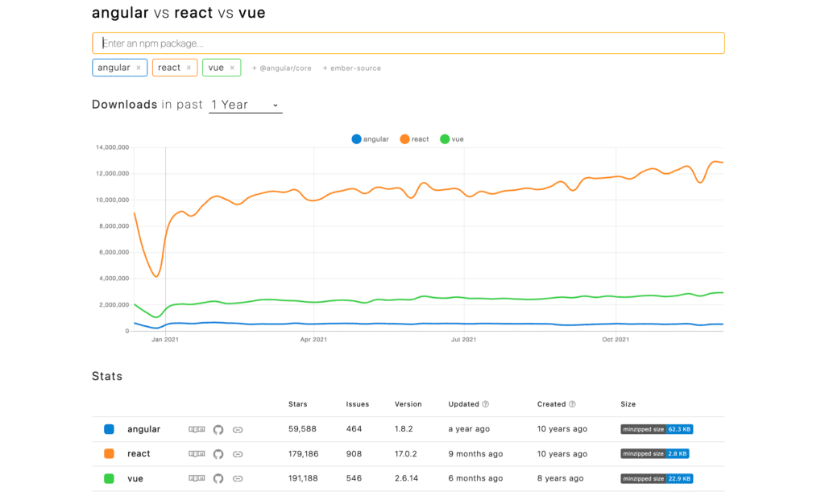Remove the vue package tag
The width and height of the screenshot is (825, 504).
232,68
